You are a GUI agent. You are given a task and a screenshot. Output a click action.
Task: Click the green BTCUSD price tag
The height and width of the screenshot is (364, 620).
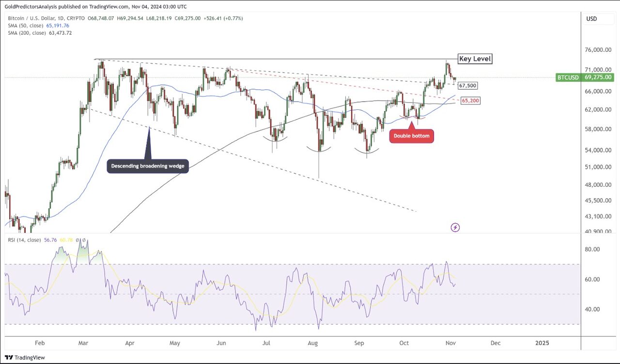[569, 77]
